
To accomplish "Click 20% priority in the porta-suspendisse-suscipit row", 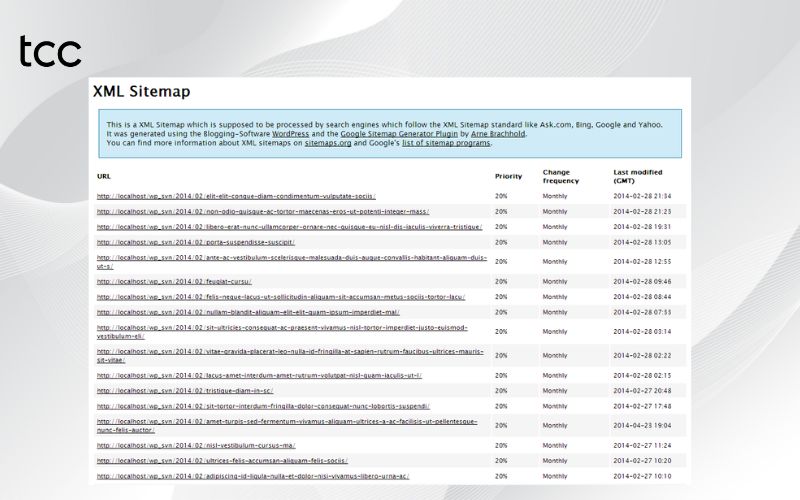I will (501, 242).
